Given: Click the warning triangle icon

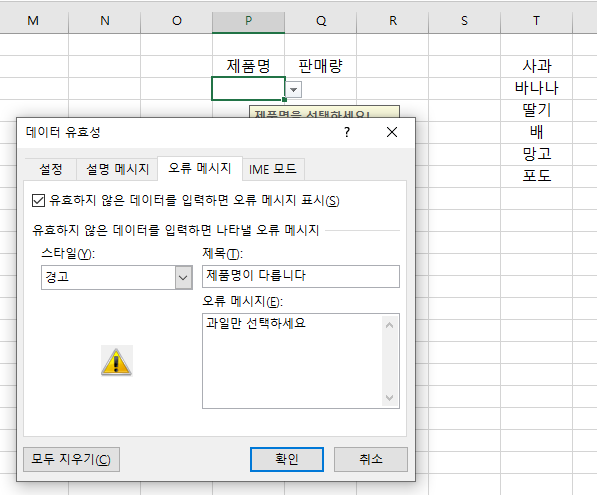Looking at the screenshot, I should (117, 361).
